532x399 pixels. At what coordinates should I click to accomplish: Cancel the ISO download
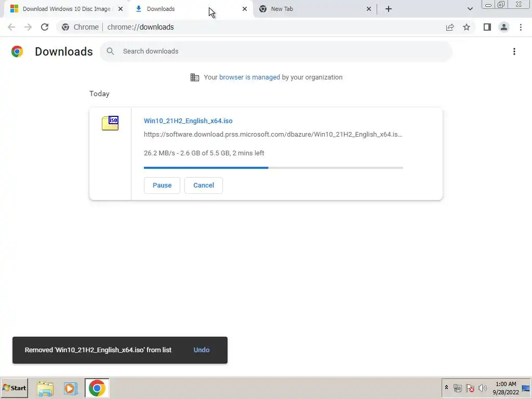coord(204,185)
